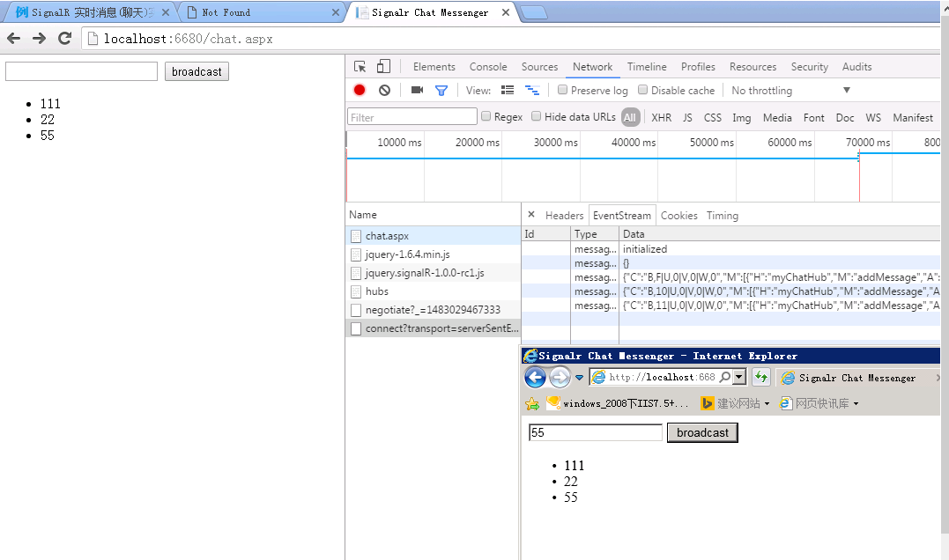949x560 pixels.
Task: Click the message input containing 55 in IE
Action: coord(596,432)
